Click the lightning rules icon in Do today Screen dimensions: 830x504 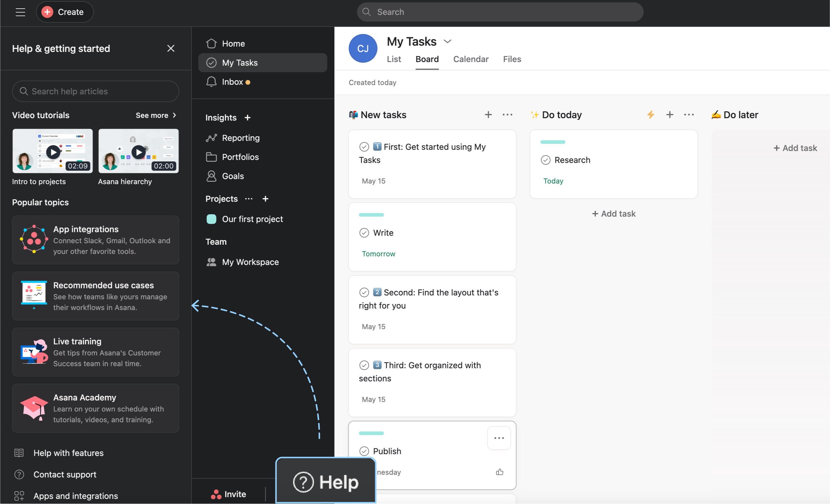(x=650, y=115)
